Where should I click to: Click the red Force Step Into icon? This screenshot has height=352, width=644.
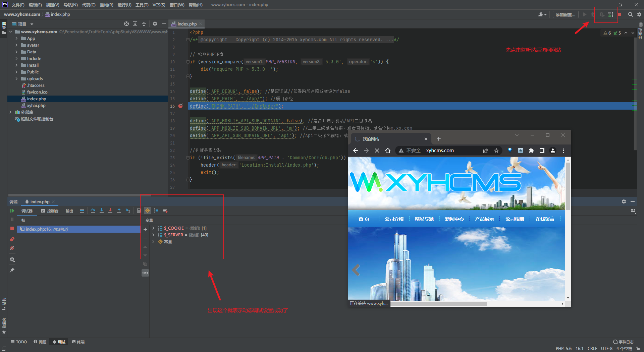click(x=110, y=211)
